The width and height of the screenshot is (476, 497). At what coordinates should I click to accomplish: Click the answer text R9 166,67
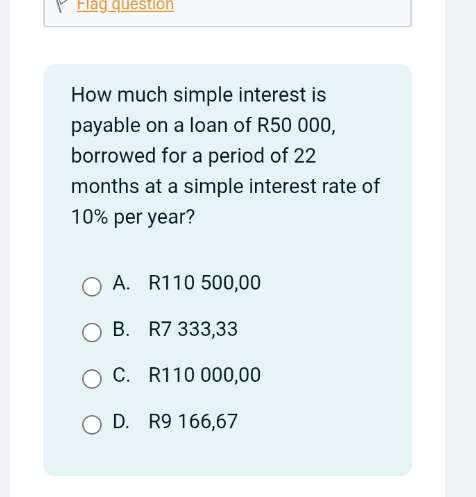(193, 421)
